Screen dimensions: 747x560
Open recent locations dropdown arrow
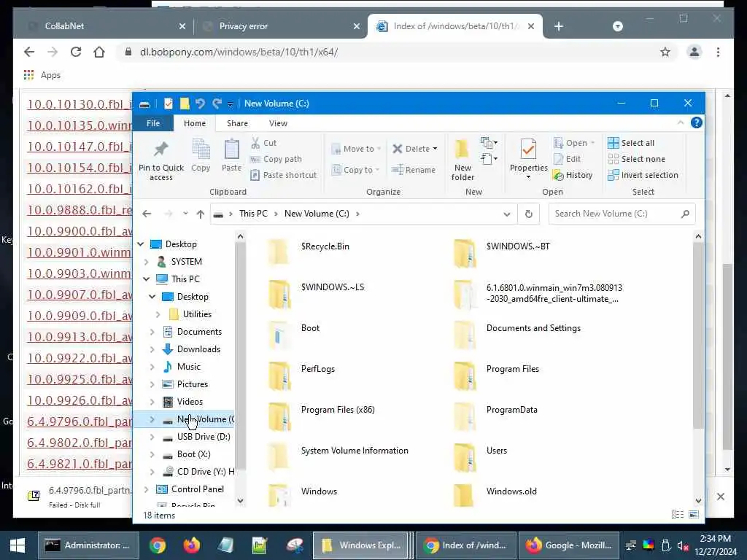click(x=185, y=214)
